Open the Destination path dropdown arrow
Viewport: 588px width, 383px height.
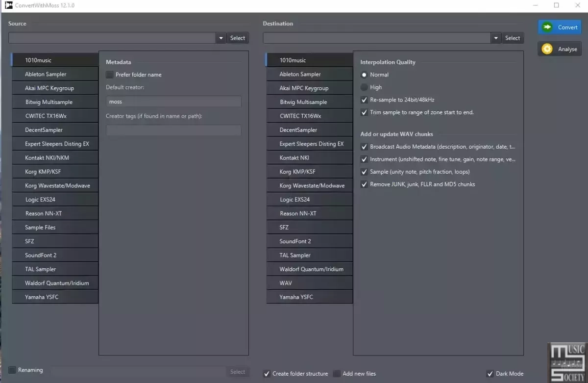pyautogui.click(x=496, y=38)
